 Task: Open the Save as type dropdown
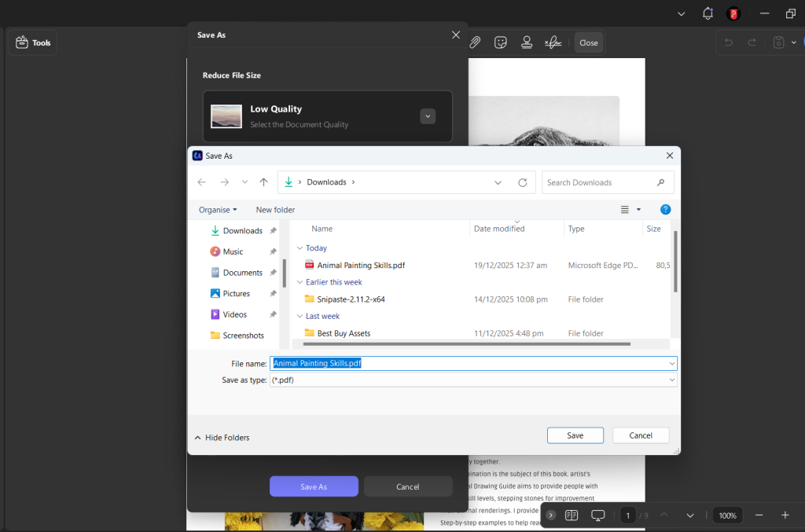pos(671,380)
